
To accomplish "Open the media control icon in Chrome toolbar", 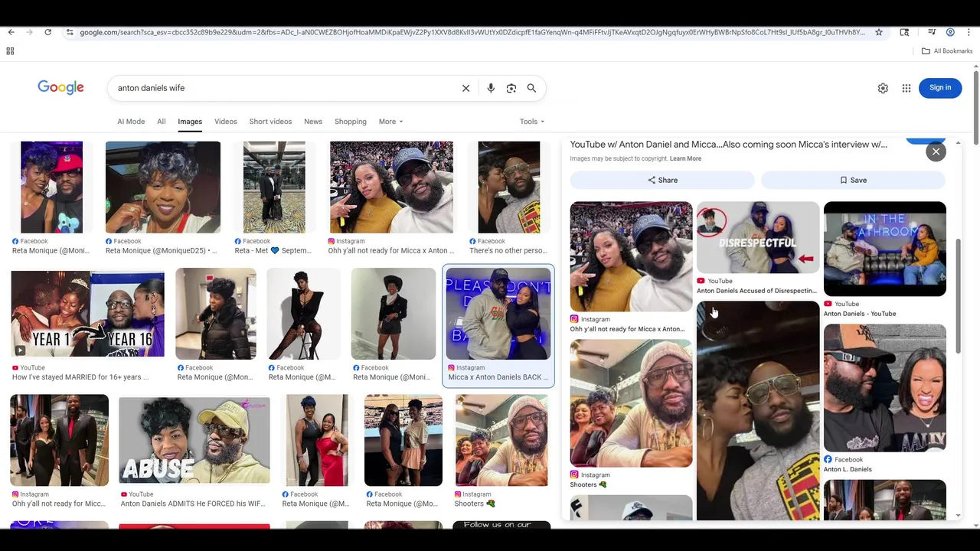I will (932, 32).
